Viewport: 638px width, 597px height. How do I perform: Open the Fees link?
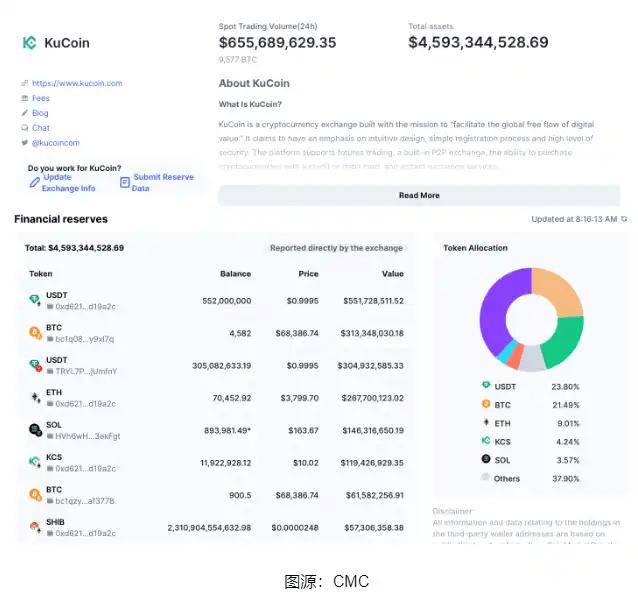pos(41,98)
